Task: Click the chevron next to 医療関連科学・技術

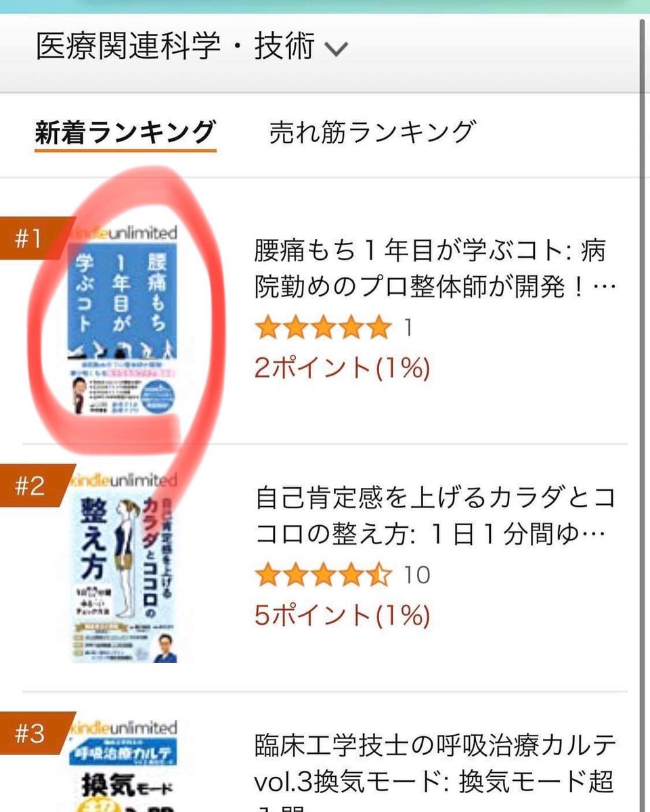Action: (x=337, y=49)
